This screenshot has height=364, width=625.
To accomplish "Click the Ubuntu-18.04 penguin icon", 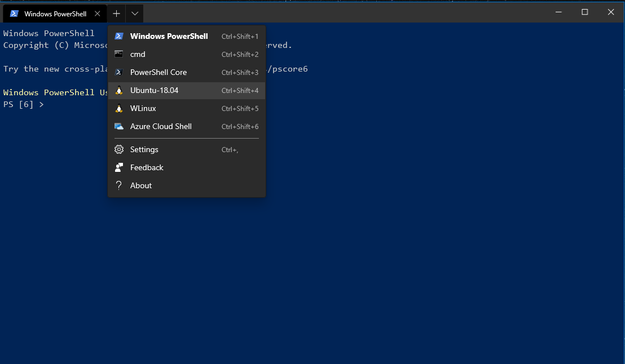I will (119, 90).
